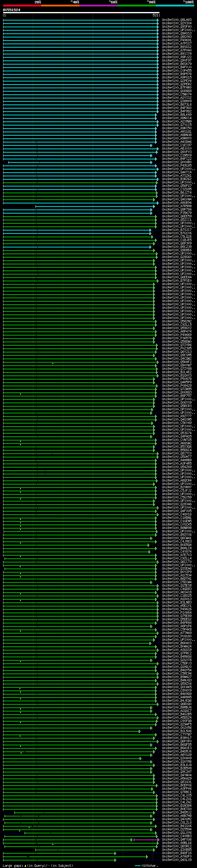Screen dimensions: 197x868
Task: Select hit label UniRef100_Q28G60
Action: click(177, 257)
